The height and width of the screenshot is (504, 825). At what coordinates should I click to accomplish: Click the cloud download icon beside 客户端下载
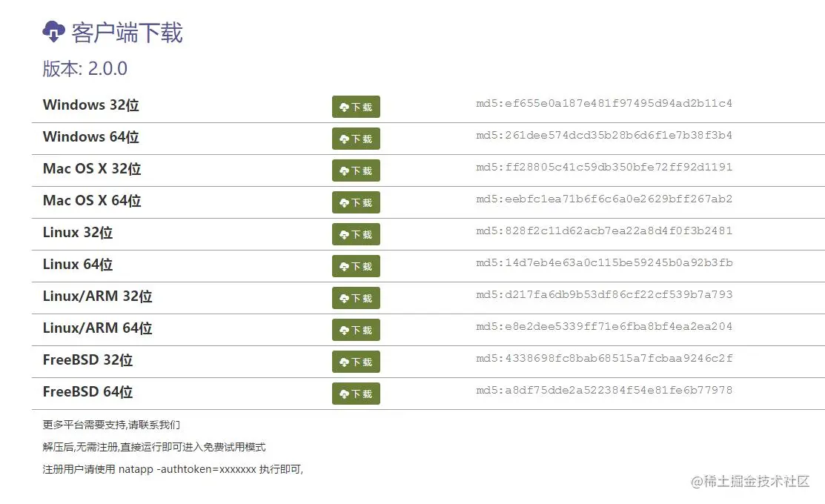pyautogui.click(x=53, y=32)
